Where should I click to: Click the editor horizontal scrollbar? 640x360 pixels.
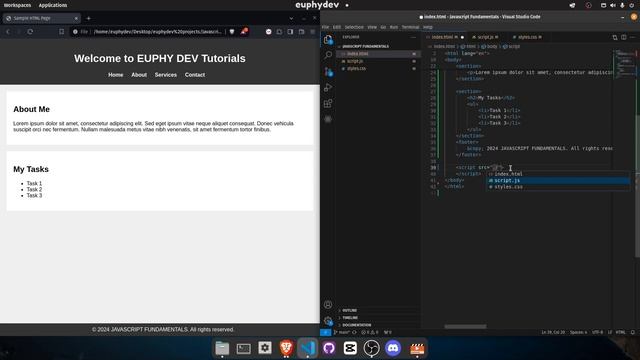point(465,327)
